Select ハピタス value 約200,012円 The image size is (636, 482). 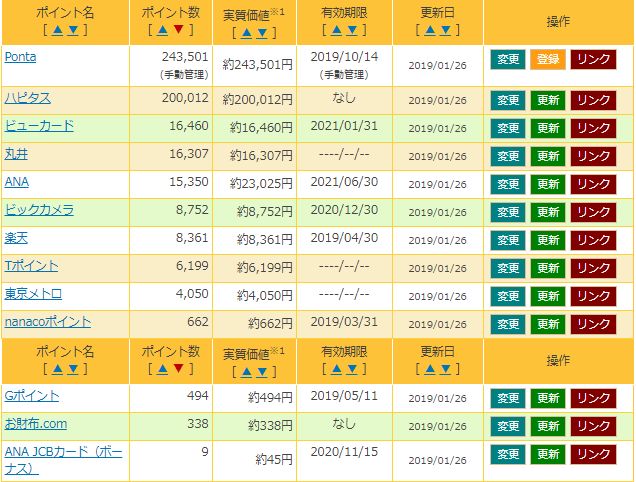pos(258,100)
